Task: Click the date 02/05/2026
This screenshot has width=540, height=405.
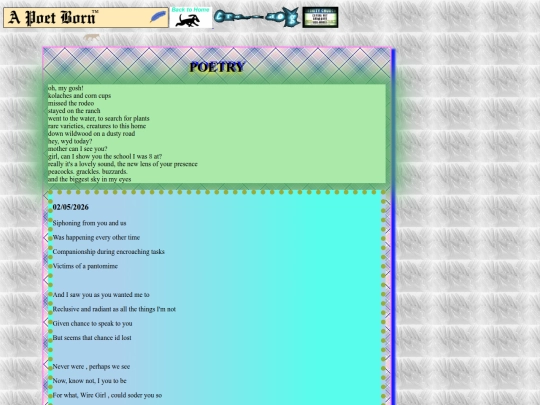Action: coord(71,207)
